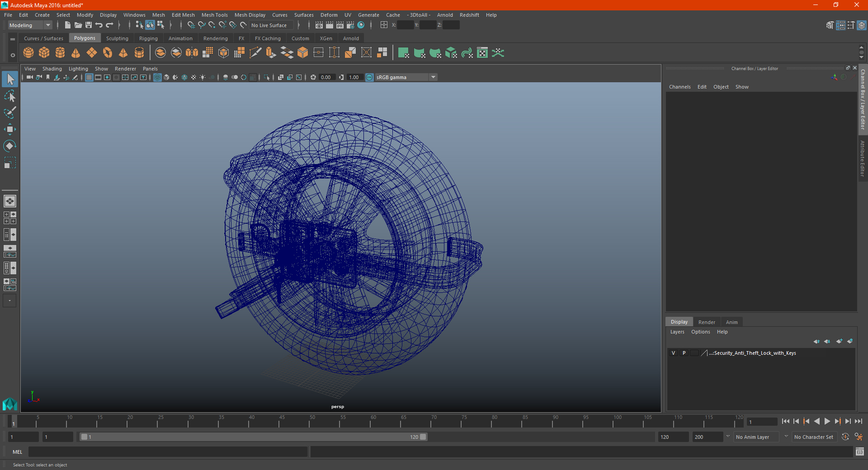
Task: Step to the next keyframe
Action: [837, 421]
